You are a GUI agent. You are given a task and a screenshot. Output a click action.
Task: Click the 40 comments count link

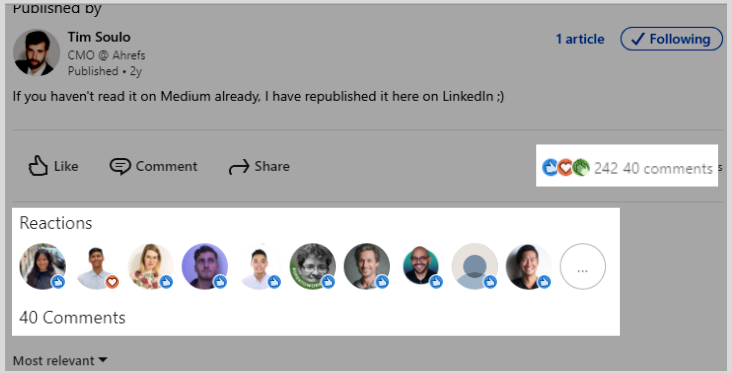[668, 168]
